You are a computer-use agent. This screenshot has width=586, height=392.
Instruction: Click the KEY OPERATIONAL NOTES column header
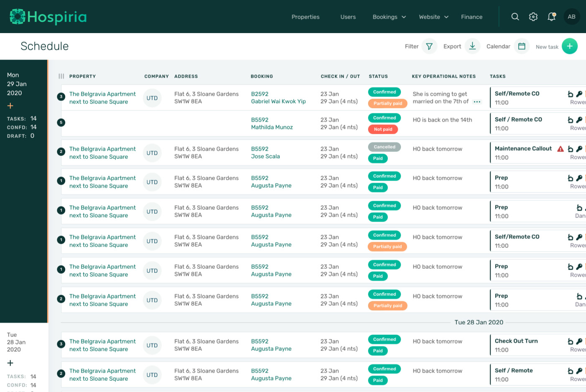point(444,76)
